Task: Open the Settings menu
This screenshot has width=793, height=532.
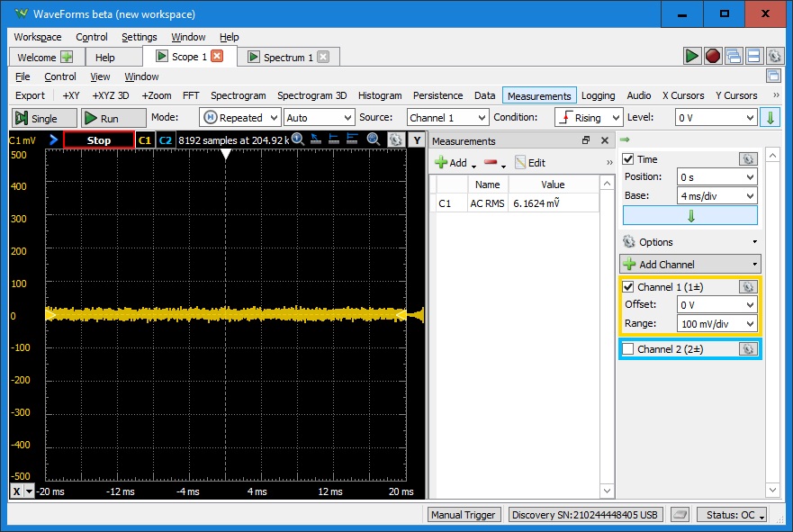Action: pos(140,37)
